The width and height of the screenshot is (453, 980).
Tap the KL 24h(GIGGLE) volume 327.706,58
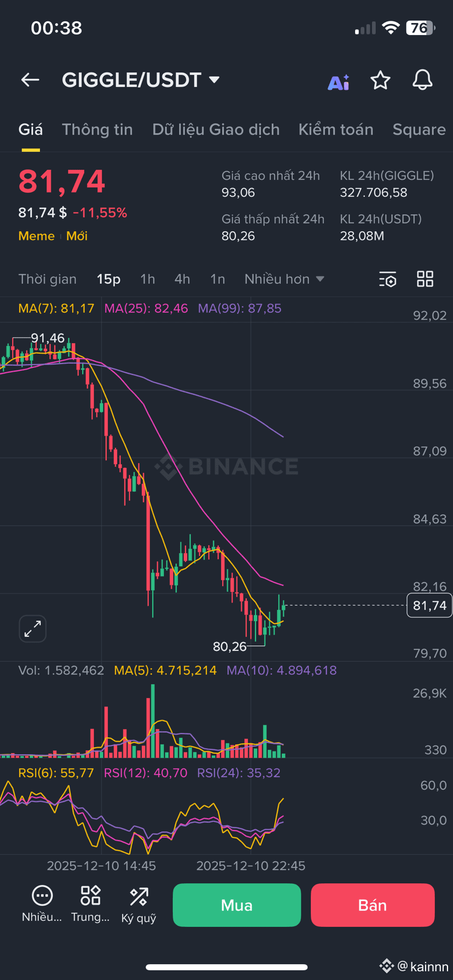click(374, 192)
